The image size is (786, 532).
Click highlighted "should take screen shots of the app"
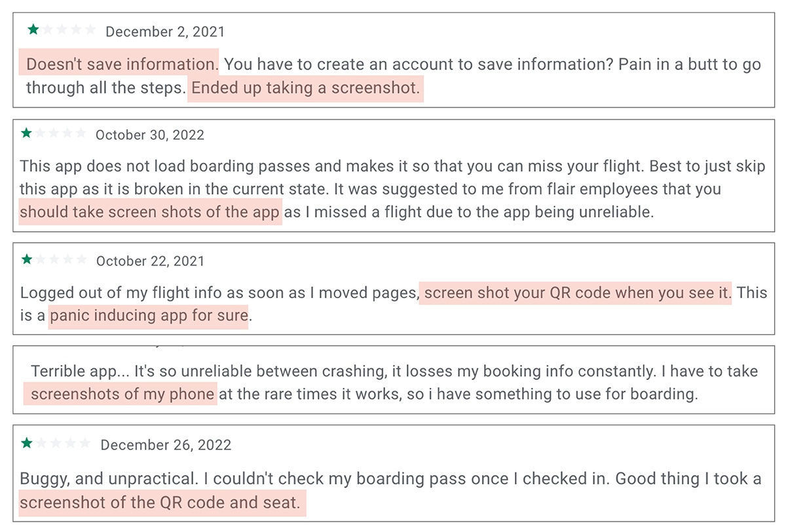click(150, 213)
